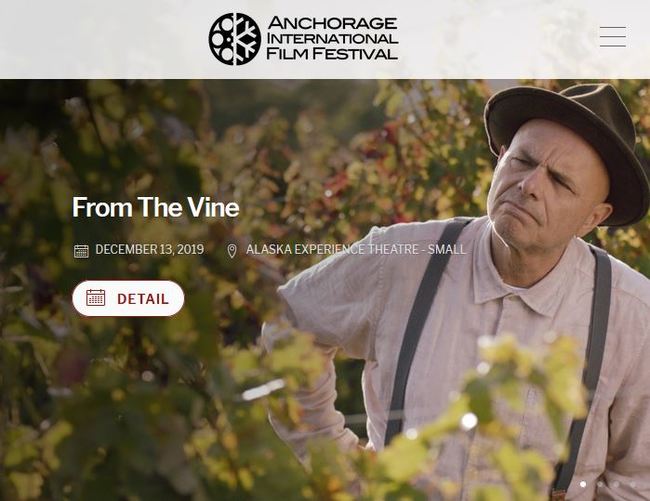This screenshot has height=501, width=650.
Task: Select the first active carousel dot
Action: [583, 484]
